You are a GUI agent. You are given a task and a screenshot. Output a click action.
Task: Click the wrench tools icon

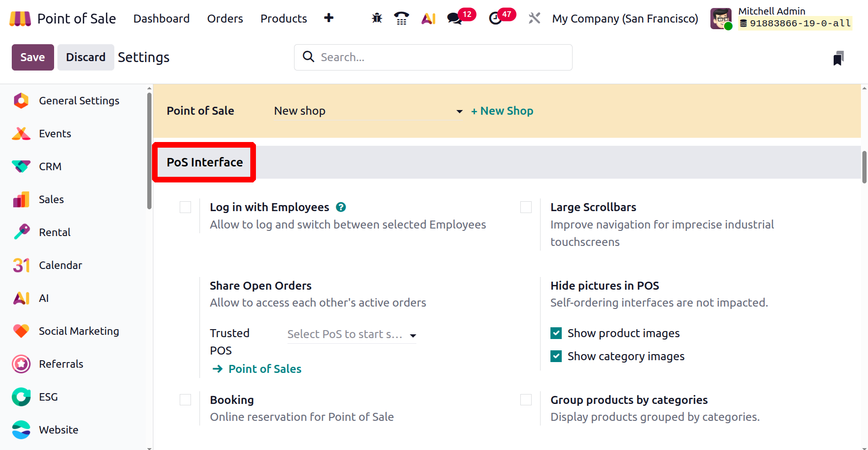coord(534,18)
